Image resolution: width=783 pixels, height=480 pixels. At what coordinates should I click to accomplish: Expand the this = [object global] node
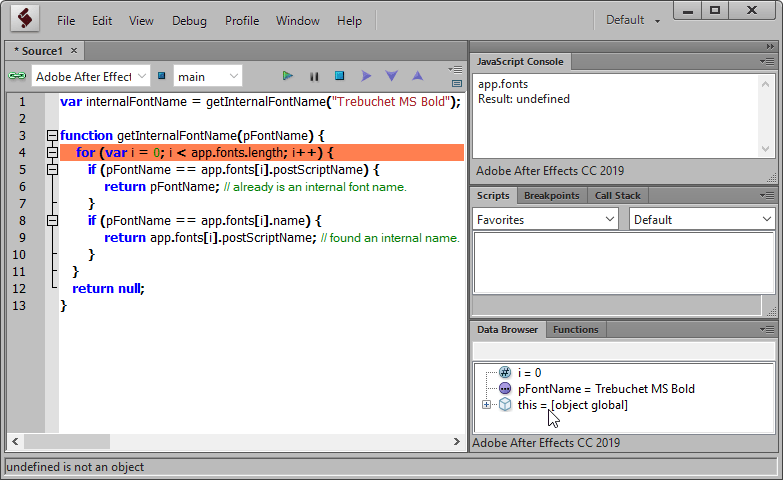(x=486, y=405)
